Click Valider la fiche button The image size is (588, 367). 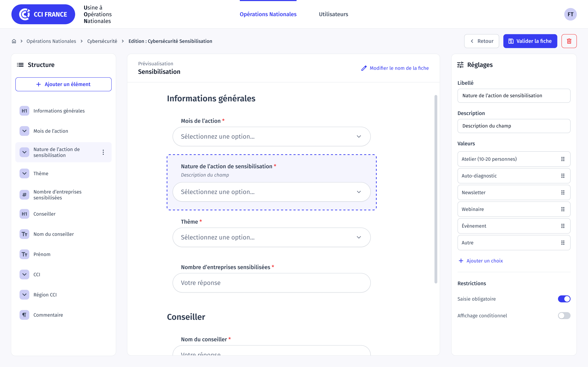pyautogui.click(x=530, y=41)
